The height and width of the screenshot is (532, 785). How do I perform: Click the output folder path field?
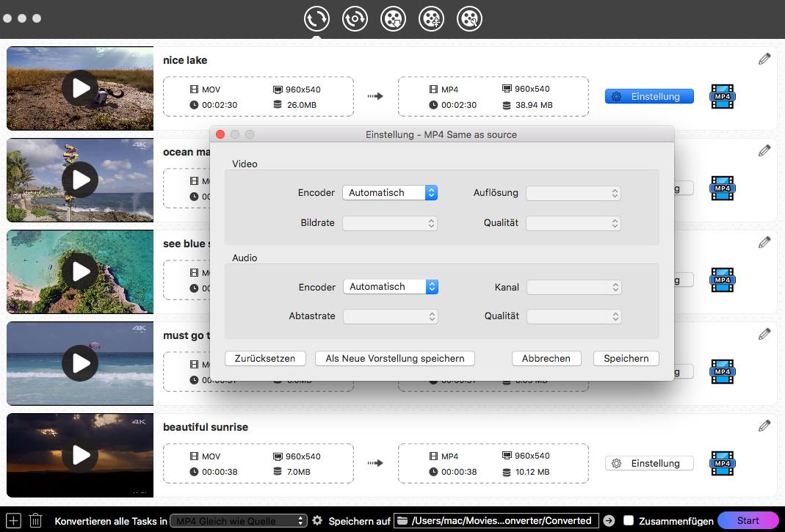[496, 520]
